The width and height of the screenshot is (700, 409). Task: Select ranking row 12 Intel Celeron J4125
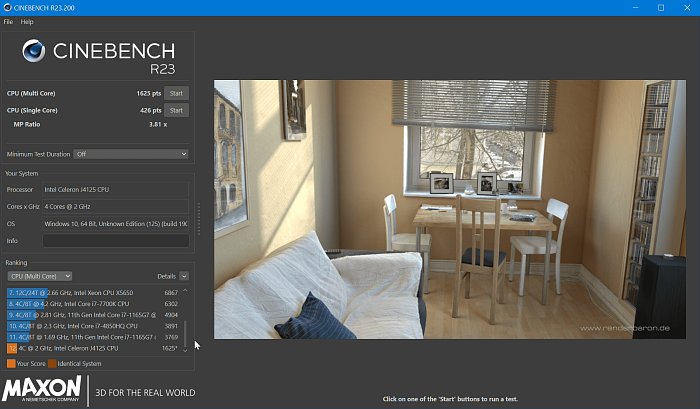pyautogui.click(x=93, y=348)
